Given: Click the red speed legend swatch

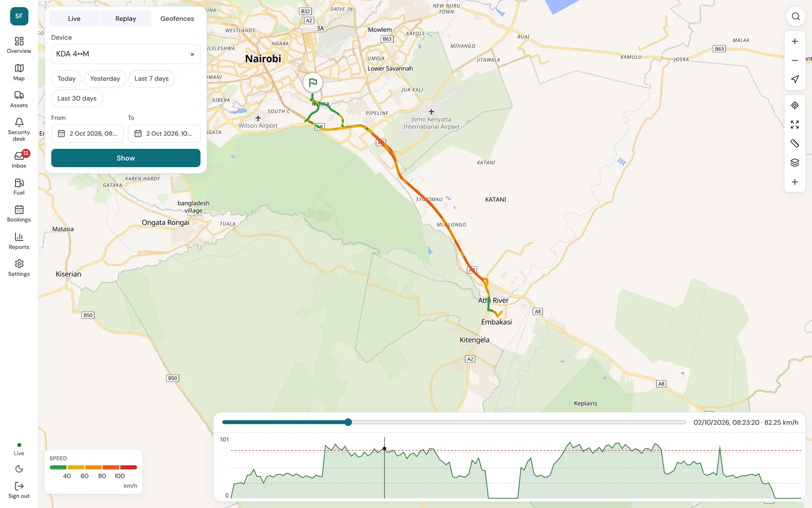Looking at the screenshot, I should 128,467.
